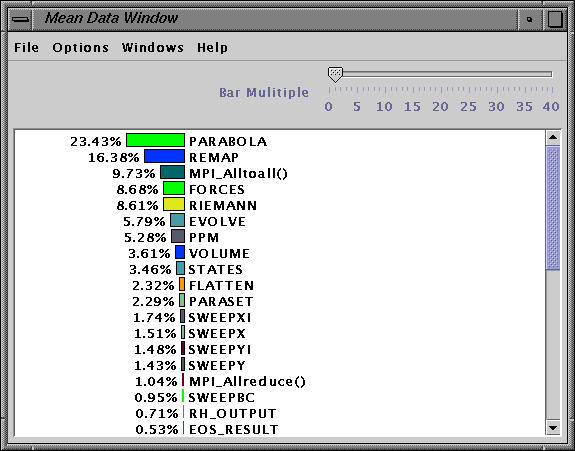Open the Options menu

click(80, 48)
